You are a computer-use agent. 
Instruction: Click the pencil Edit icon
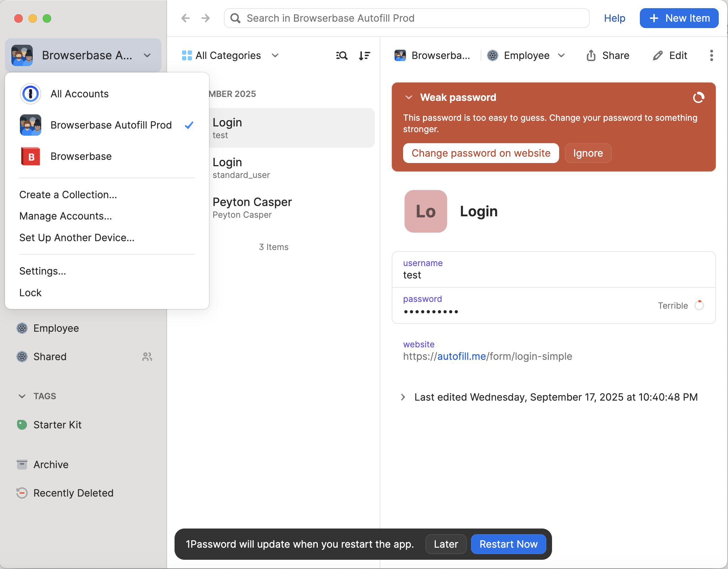tap(658, 55)
